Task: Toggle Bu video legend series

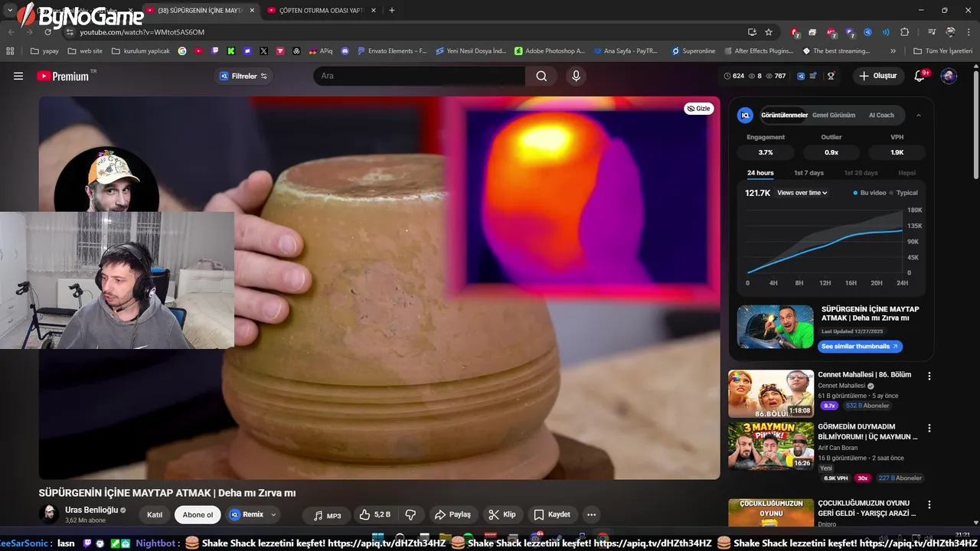Action: pyautogui.click(x=869, y=193)
